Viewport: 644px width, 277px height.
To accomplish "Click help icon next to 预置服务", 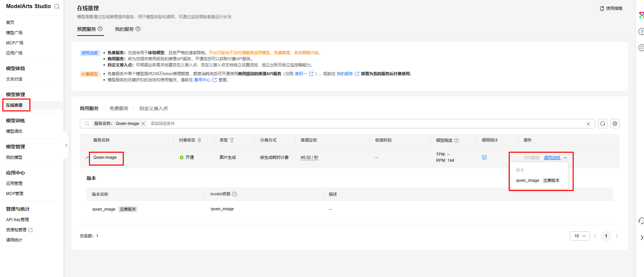I will click(100, 29).
